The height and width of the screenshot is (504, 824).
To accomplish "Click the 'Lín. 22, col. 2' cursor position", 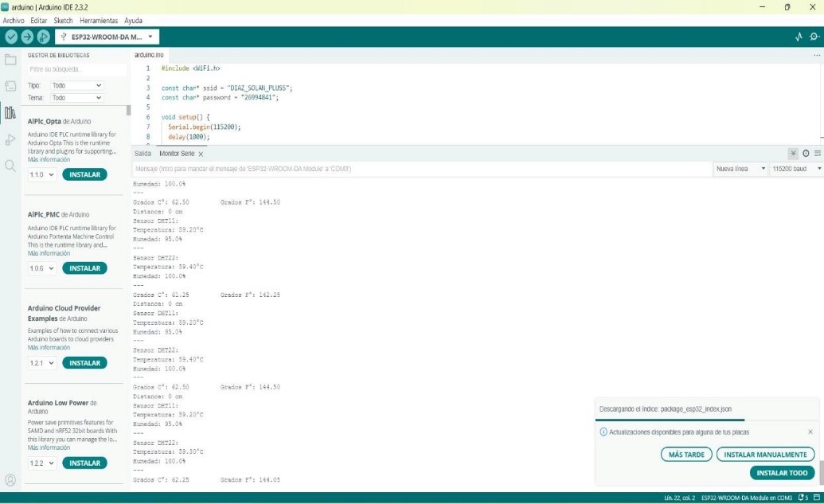I will coord(679,498).
